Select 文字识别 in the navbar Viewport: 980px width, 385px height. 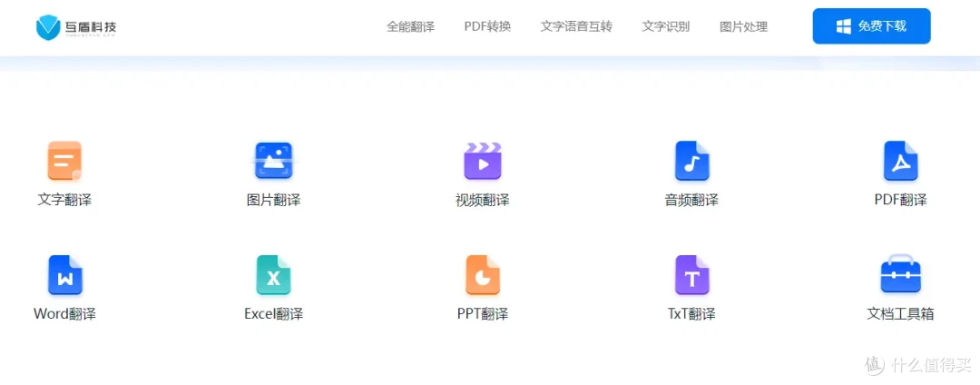pyautogui.click(x=666, y=27)
